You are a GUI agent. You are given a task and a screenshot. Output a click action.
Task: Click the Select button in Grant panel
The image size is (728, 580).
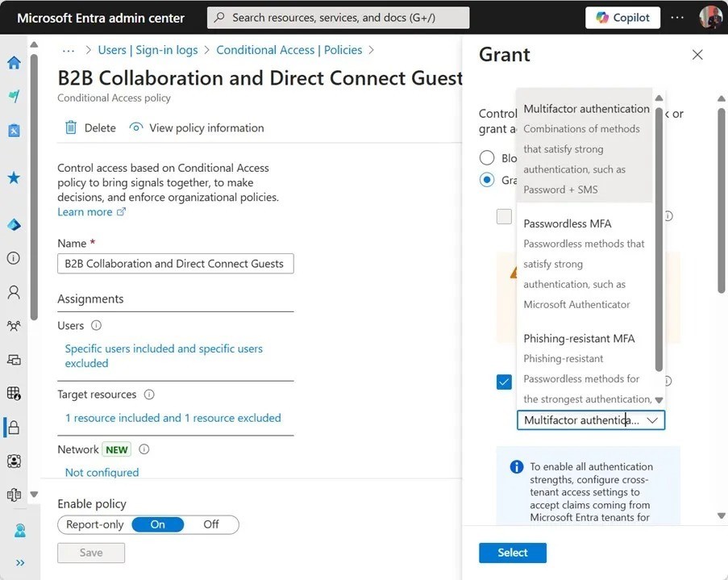[x=512, y=553]
